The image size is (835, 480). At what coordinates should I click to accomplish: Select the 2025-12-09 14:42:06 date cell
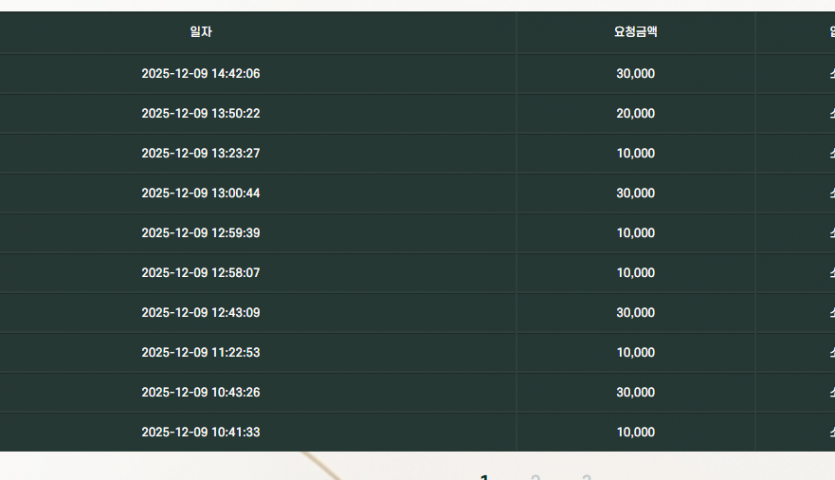coord(200,73)
